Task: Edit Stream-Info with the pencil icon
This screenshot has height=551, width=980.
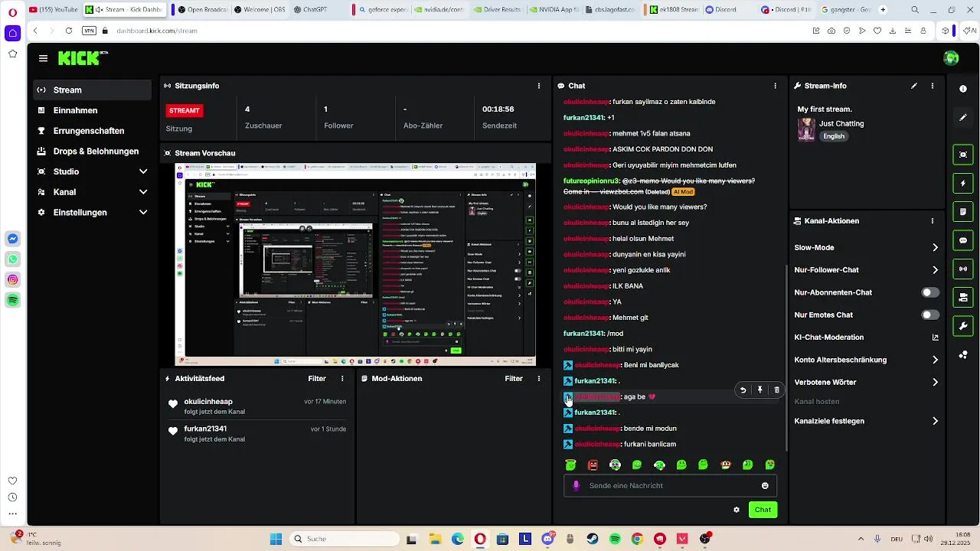Action: [x=914, y=86]
